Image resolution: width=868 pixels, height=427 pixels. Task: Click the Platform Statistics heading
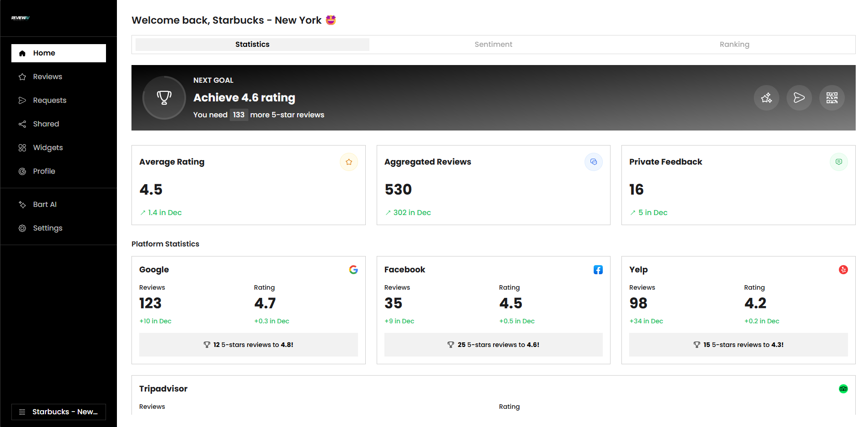[165, 244]
